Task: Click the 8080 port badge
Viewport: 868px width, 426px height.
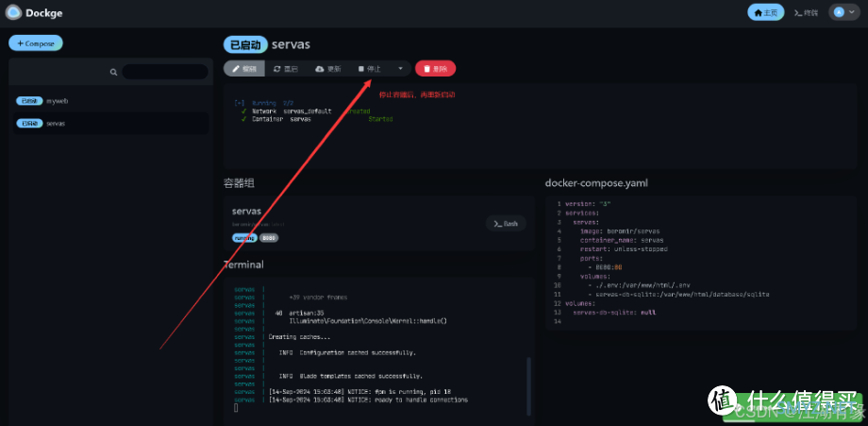Action: coord(269,238)
